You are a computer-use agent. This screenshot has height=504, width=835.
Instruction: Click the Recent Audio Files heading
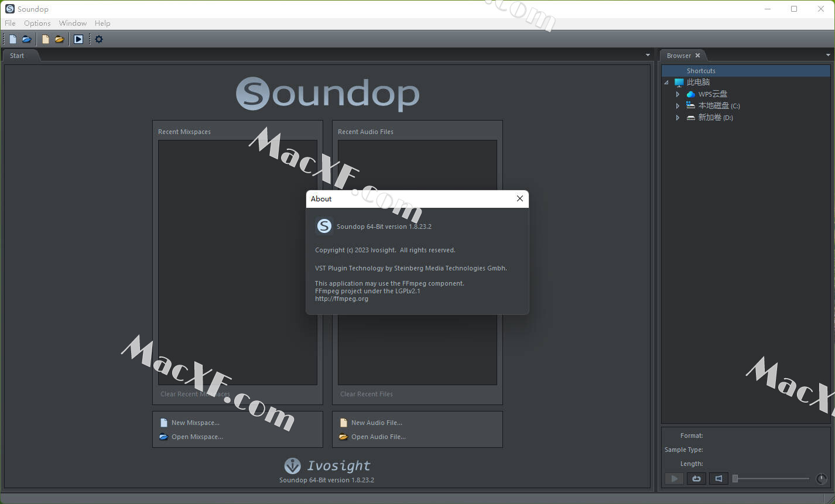coord(365,132)
